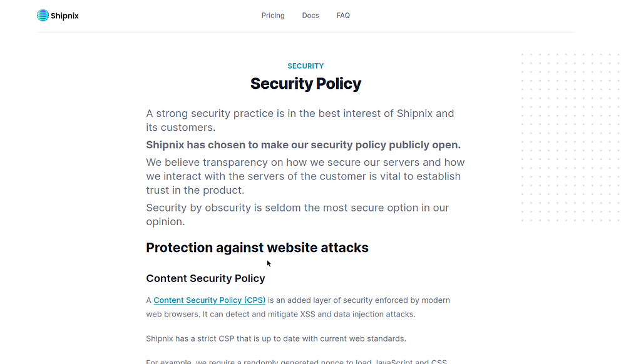Click the Protection against website attacks heading
This screenshot has height=364, width=626.
257,248
